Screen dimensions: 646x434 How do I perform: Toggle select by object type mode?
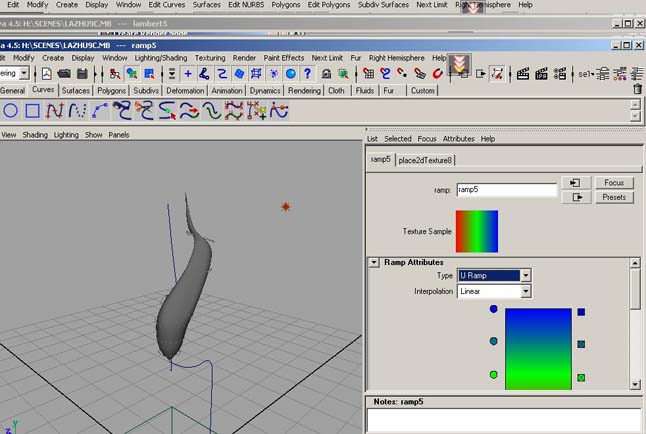(x=132, y=74)
